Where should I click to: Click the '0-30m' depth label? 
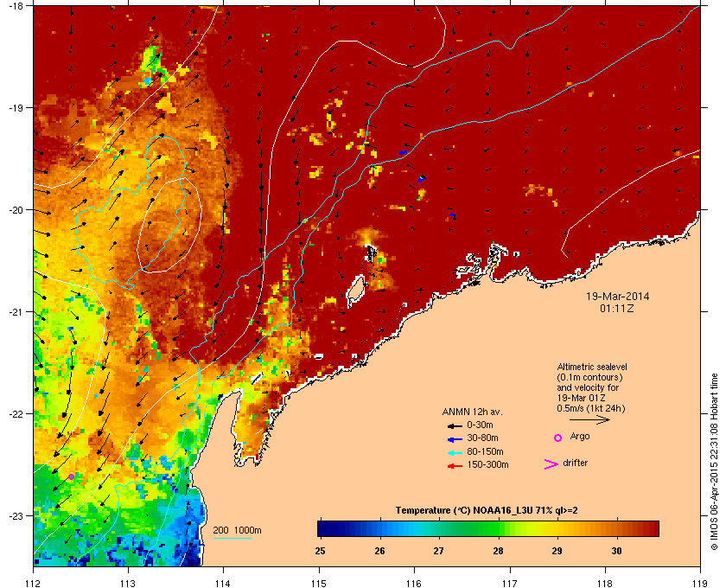480,425
